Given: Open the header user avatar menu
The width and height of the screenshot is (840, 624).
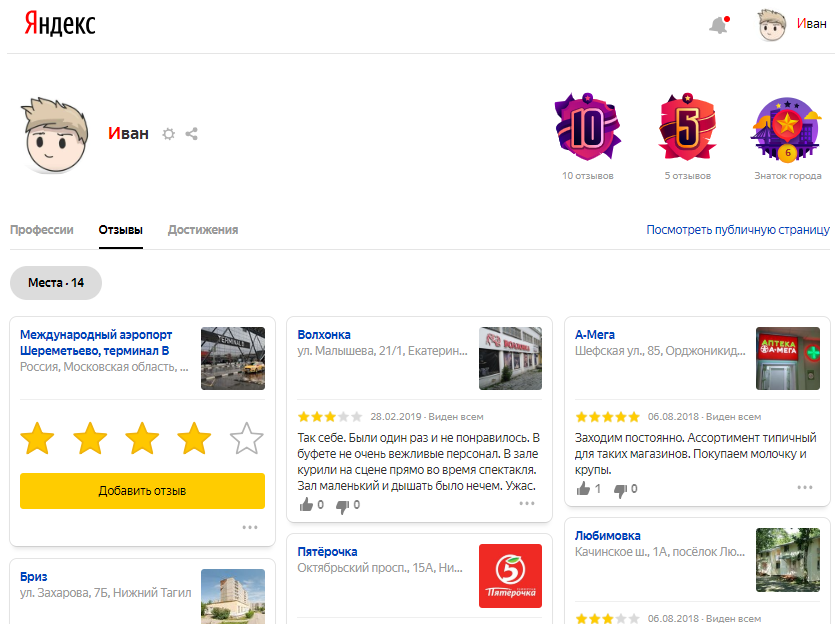Looking at the screenshot, I should [771, 25].
